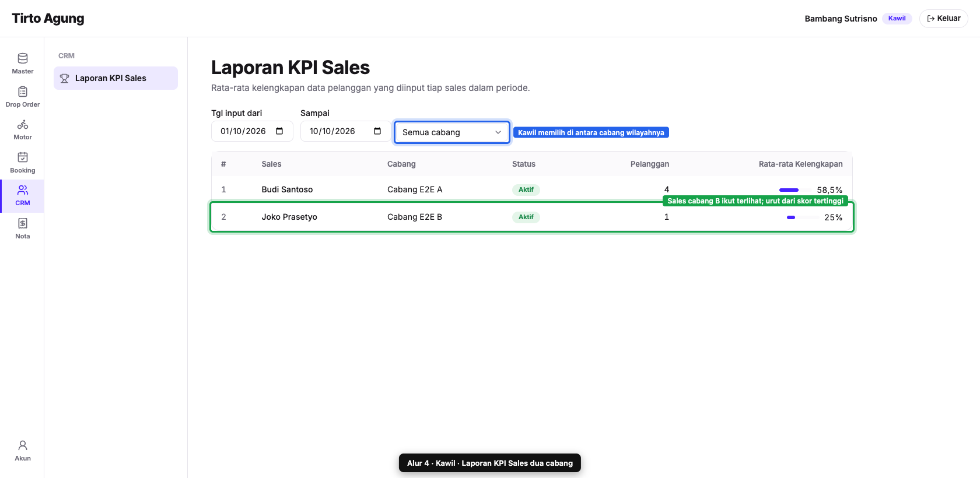Screen dimensions: 980x478
Task: Click the Pelanggan column header
Action: [x=650, y=164]
